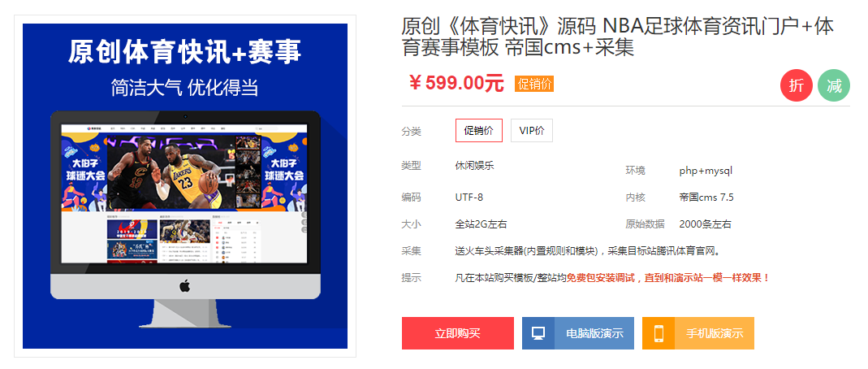Click the phone icon on 手机版演示
This screenshot has width=868, height=369.
(x=659, y=333)
